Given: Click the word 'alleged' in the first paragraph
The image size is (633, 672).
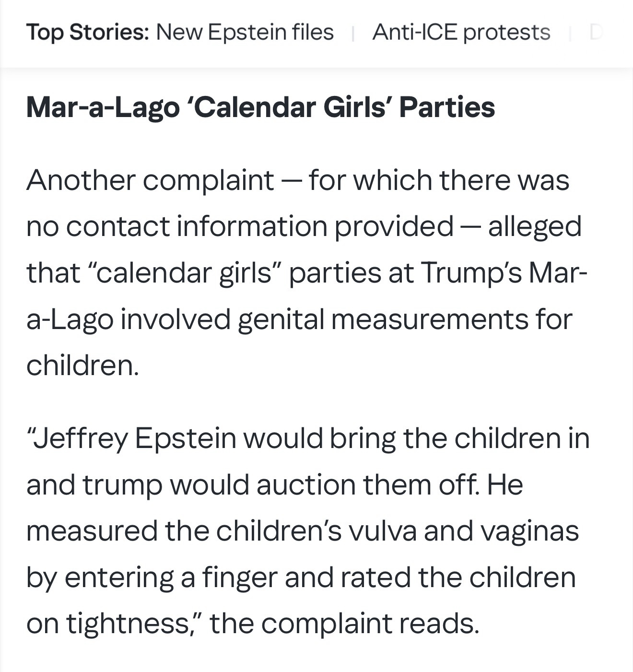Looking at the screenshot, I should click(535, 226).
